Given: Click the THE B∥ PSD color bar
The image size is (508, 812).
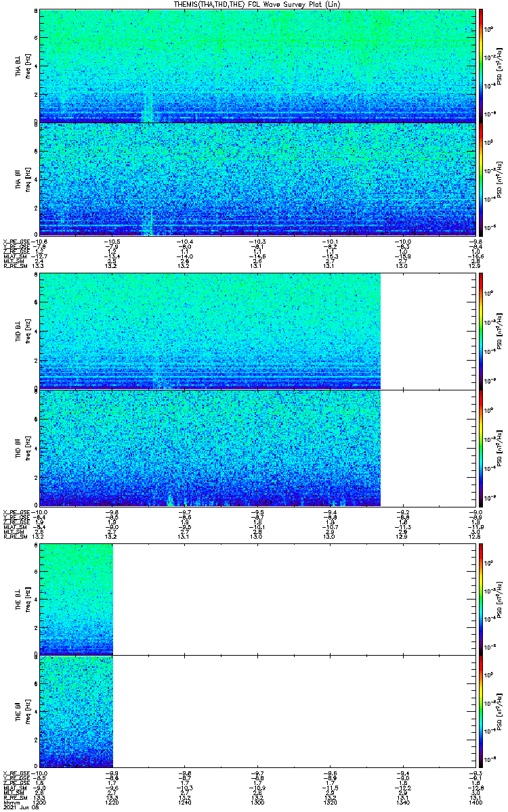Looking at the screenshot, I should click(x=481, y=710).
